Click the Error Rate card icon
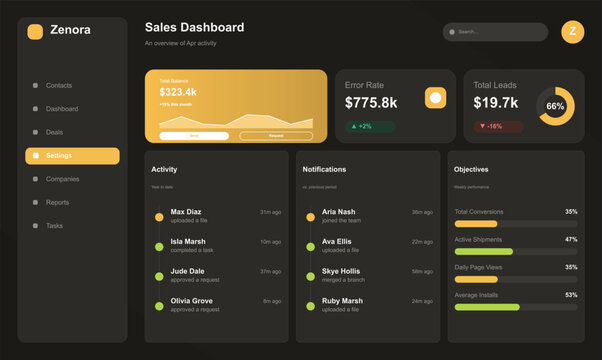Image resolution: width=602 pixels, height=360 pixels. point(435,98)
